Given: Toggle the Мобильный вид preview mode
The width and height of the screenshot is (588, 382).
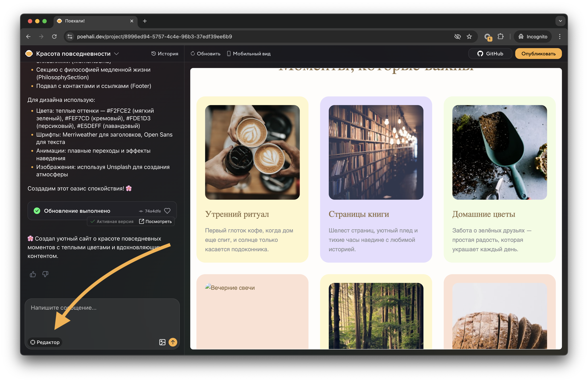Looking at the screenshot, I should tap(249, 54).
